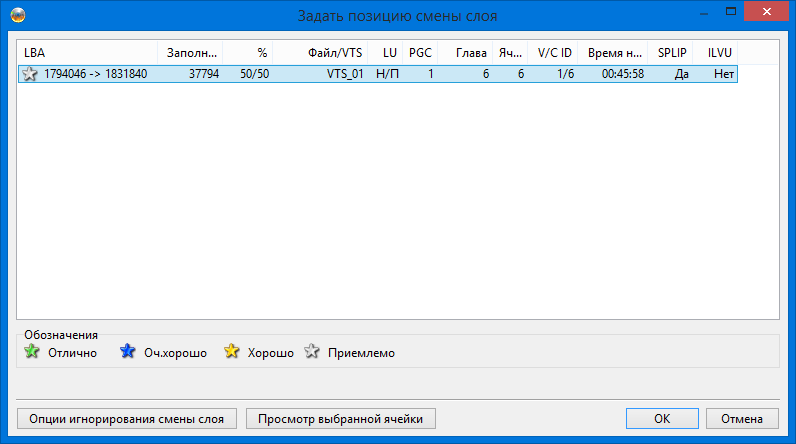Click the Н/П LU cell

click(x=387, y=74)
